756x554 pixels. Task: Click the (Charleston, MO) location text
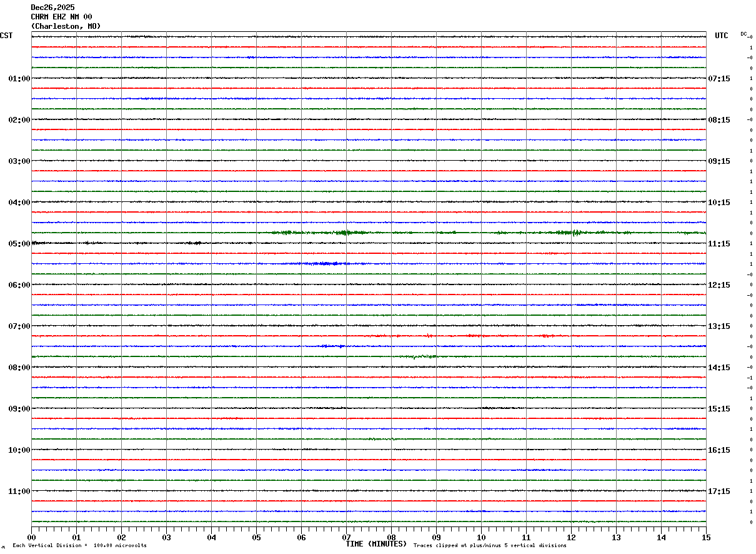point(66,26)
